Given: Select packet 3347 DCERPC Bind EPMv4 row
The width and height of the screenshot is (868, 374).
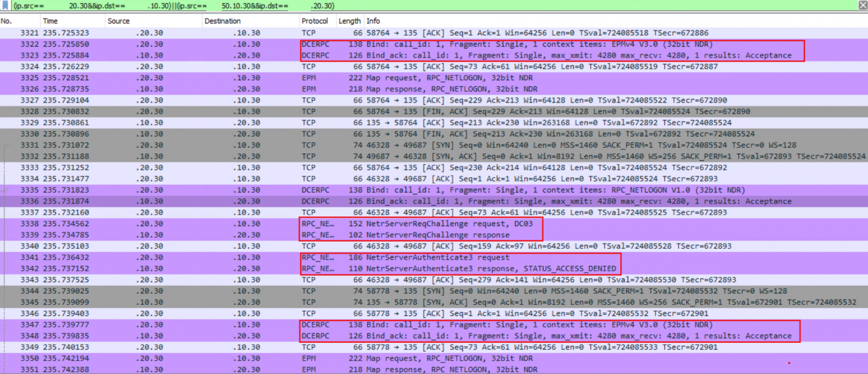Looking at the screenshot, I should (x=434, y=324).
